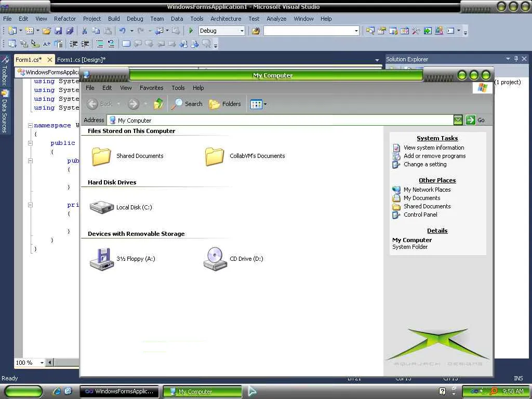Auto-hide Solution Explorer with pin icon
This screenshot has width=532, height=399.
click(x=516, y=59)
